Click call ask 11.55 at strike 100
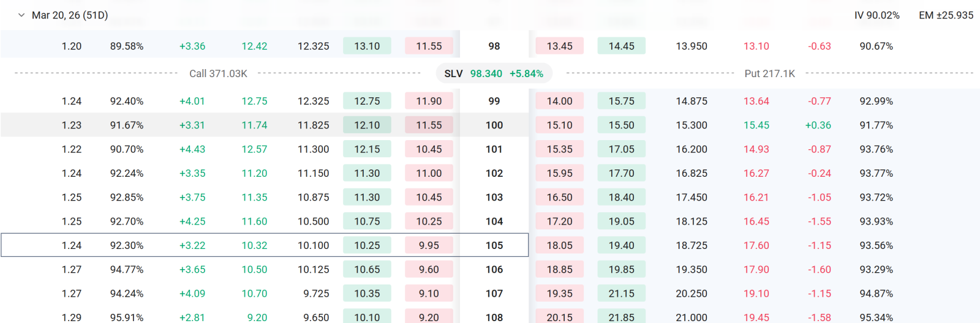The image size is (980, 323). (x=429, y=125)
